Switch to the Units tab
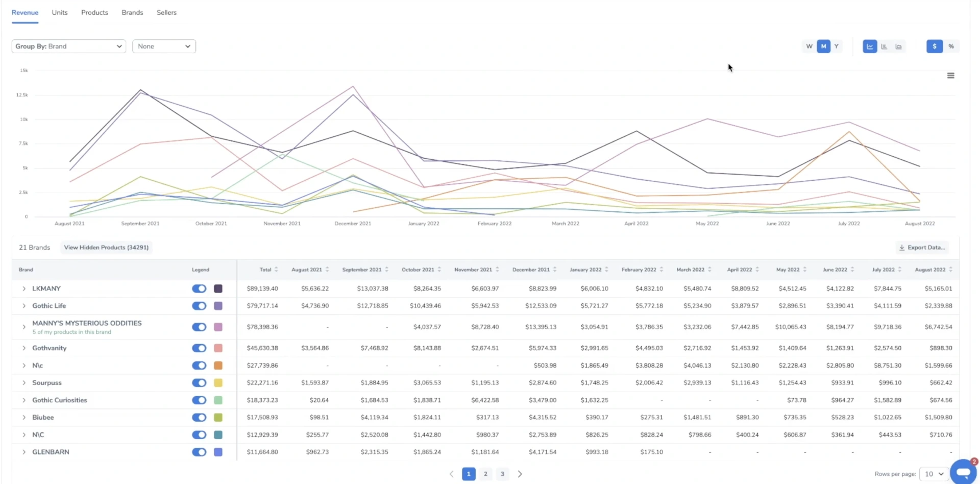The image size is (980, 484). coord(60,12)
